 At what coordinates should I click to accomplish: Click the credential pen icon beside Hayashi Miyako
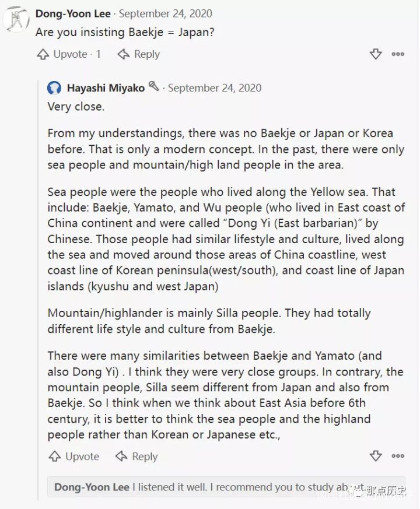tap(154, 86)
